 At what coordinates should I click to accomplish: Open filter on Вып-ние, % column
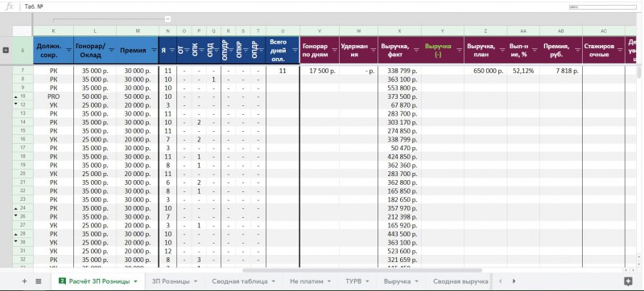pyautogui.click(x=535, y=50)
